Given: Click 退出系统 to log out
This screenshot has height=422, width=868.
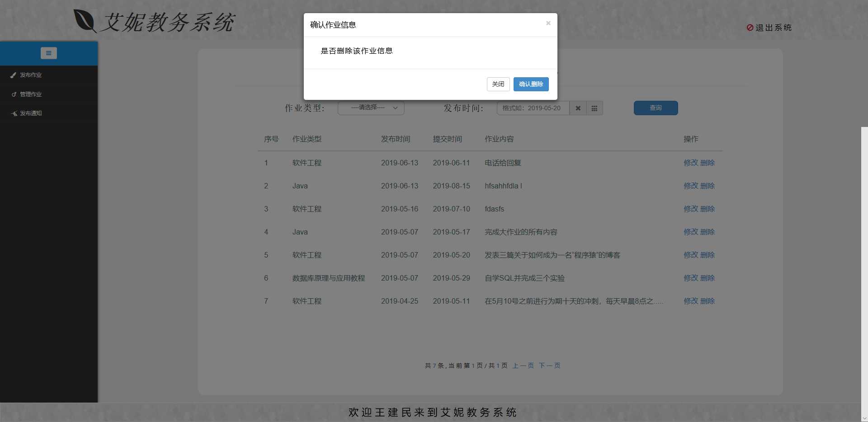Looking at the screenshot, I should (x=774, y=28).
